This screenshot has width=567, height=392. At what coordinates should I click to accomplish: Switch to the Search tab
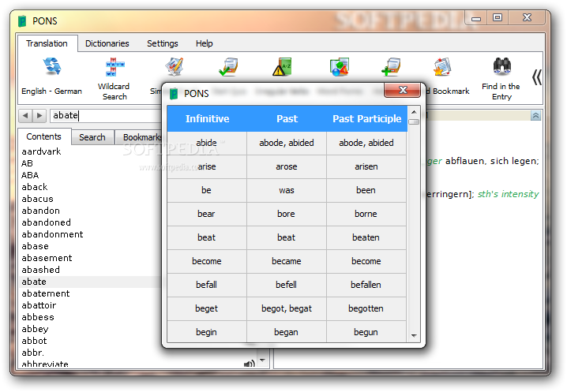tap(92, 137)
